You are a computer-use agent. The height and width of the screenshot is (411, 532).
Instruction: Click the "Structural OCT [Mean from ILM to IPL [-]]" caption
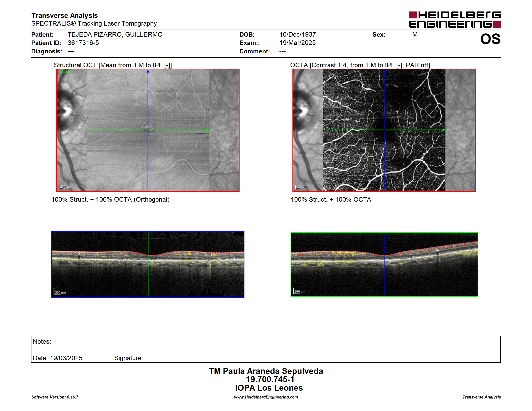click(x=113, y=65)
